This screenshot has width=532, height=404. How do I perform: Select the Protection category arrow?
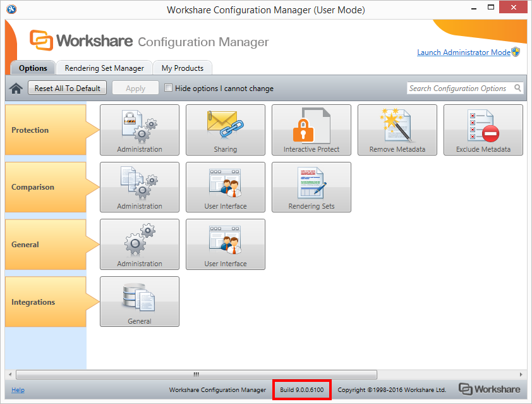51,130
